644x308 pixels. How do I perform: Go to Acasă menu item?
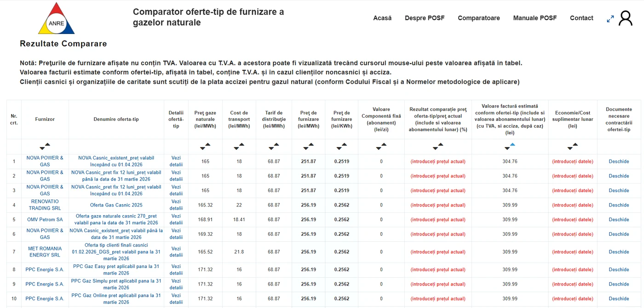click(382, 18)
